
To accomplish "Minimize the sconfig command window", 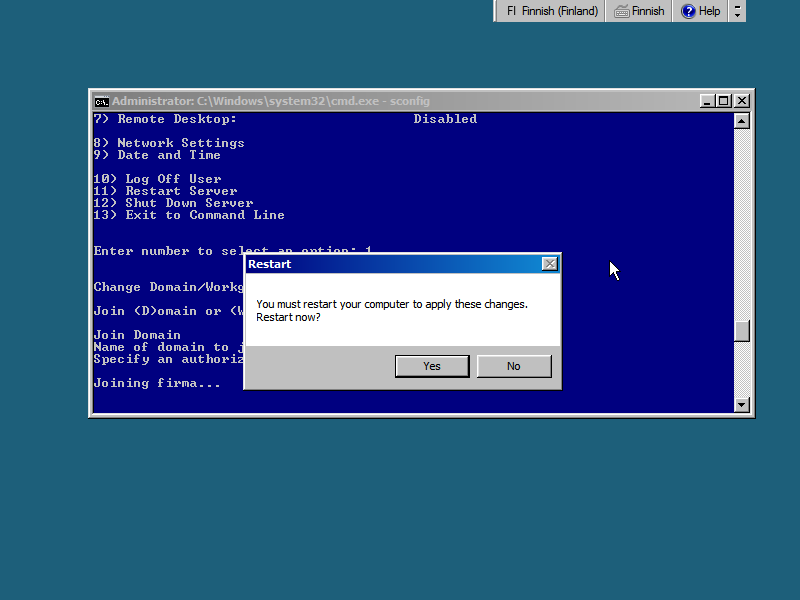I will (708, 101).
